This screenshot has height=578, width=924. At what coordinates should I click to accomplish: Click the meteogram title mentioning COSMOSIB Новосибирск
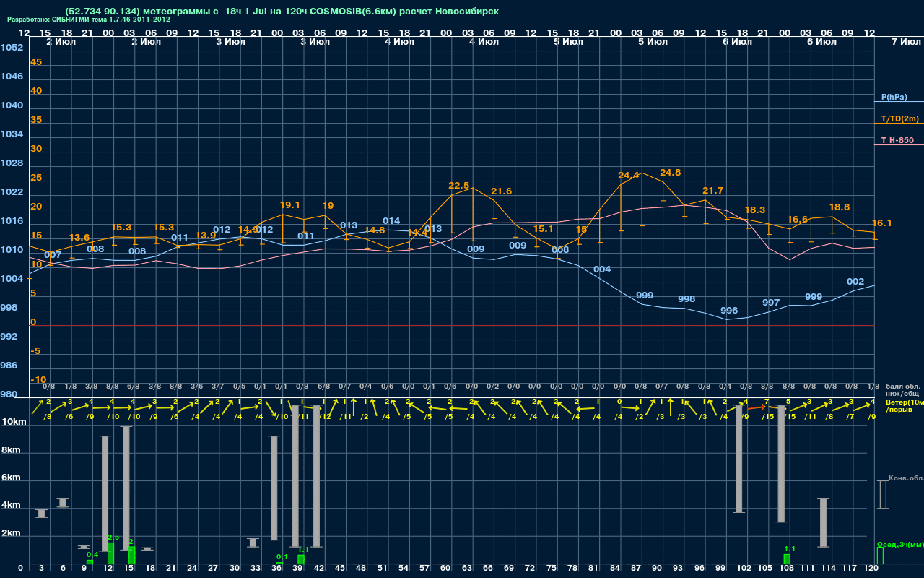coord(282,12)
